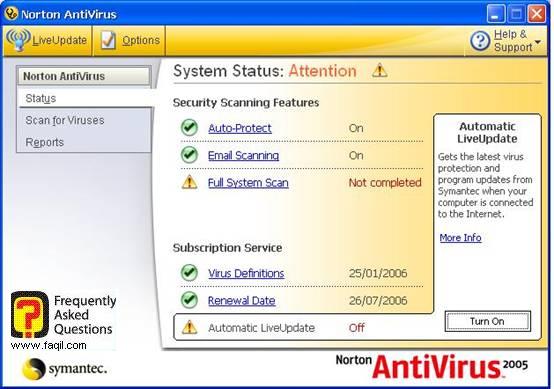Click the Frequently Asked Questions logo icon
The height and width of the screenshot is (389, 554).
[x=29, y=314]
